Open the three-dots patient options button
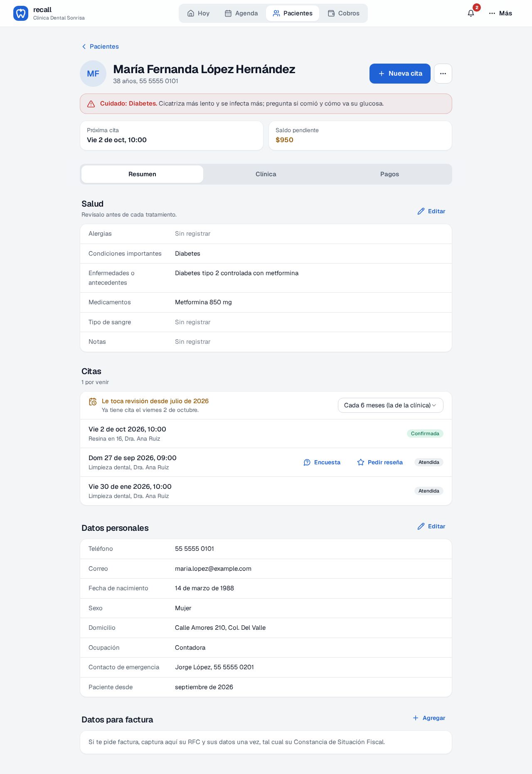The width and height of the screenshot is (532, 774). 443,74
